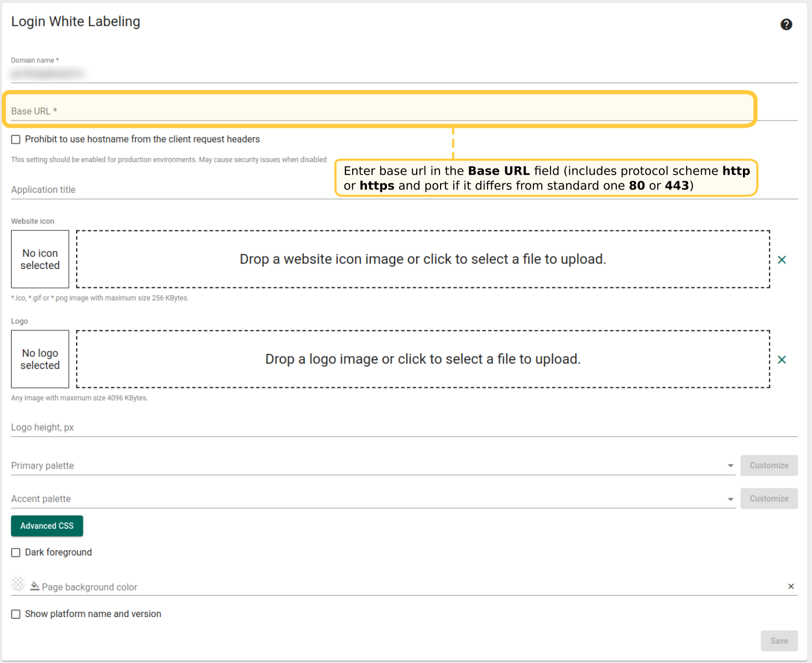Clear the page background color value

pyautogui.click(x=790, y=586)
